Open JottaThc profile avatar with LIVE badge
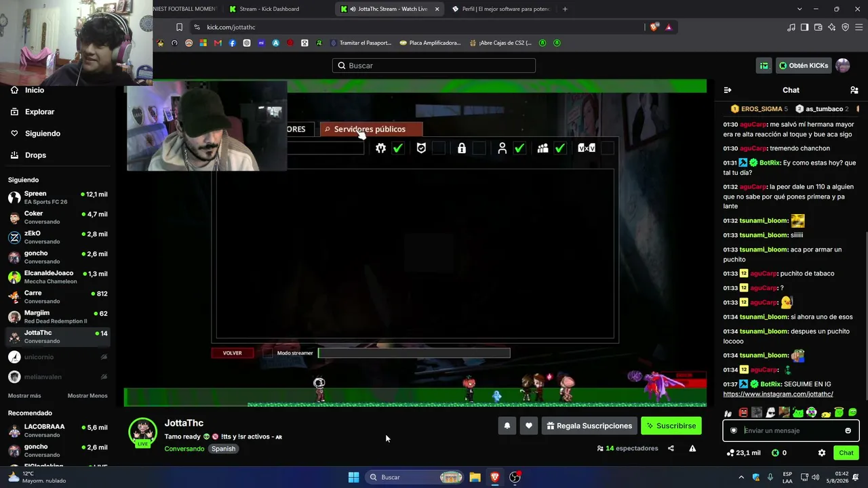868x488 pixels. click(x=142, y=433)
